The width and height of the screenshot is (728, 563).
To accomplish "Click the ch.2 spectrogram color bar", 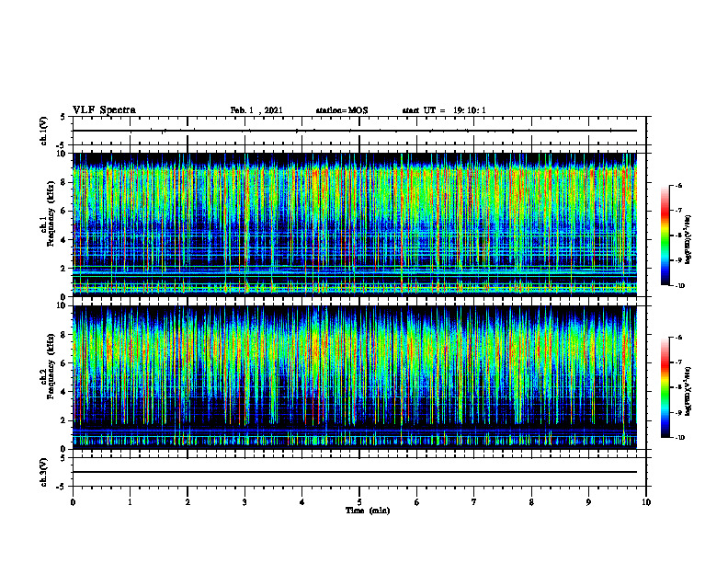I will pyautogui.click(x=665, y=387).
